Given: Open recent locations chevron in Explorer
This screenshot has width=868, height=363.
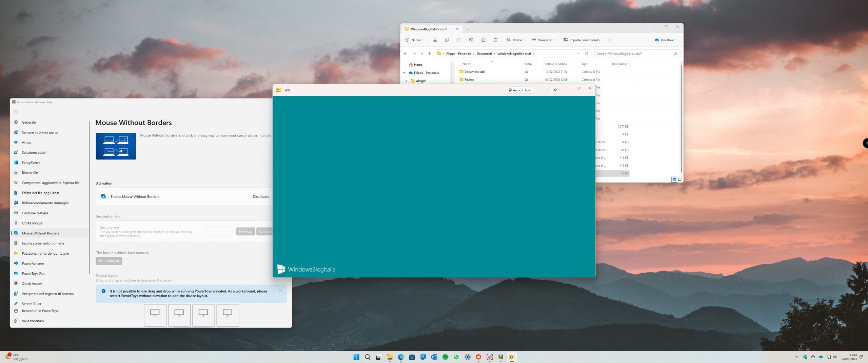Looking at the screenshot, I should coord(422,54).
